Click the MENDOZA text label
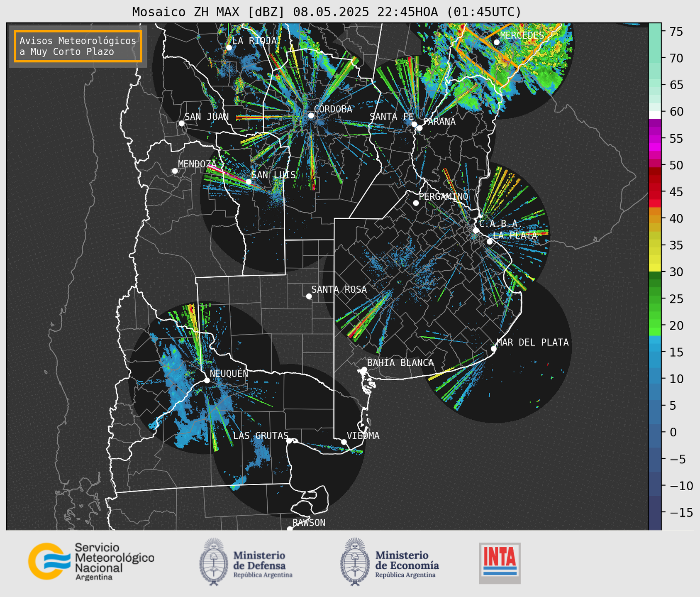Viewport: 700px width, 597px height. coord(197,164)
